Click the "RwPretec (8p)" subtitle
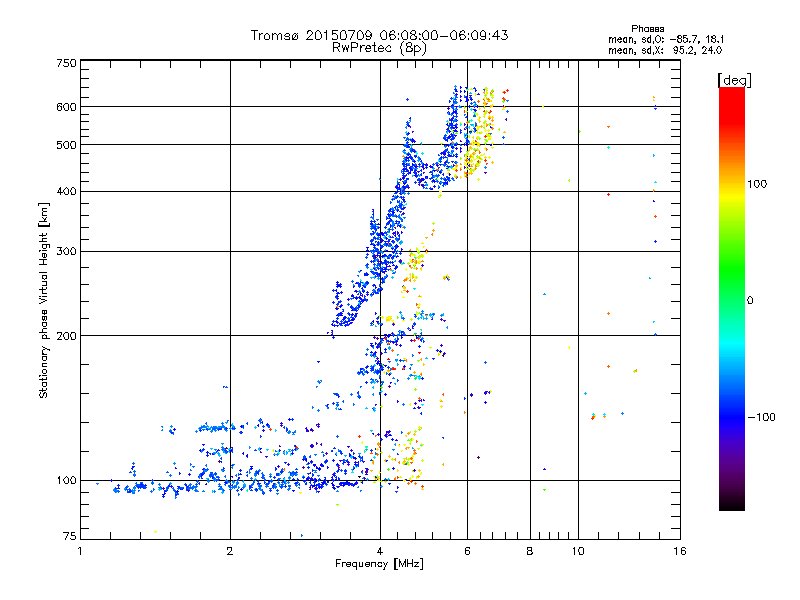The height and width of the screenshot is (600, 800). coord(379,48)
